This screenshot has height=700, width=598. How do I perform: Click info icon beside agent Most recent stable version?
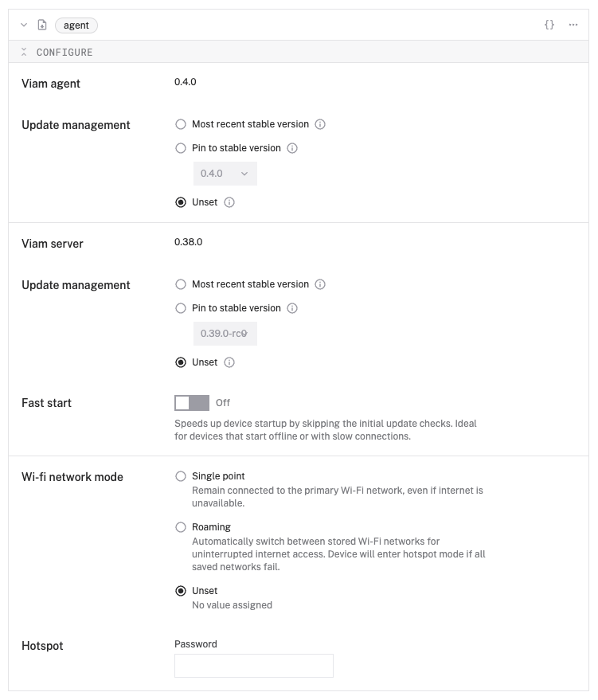[x=320, y=124]
